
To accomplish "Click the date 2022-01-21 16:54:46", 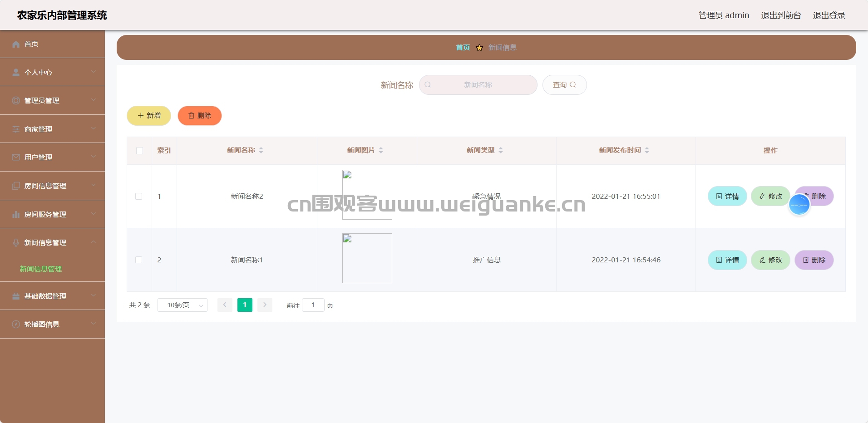I will tap(626, 260).
